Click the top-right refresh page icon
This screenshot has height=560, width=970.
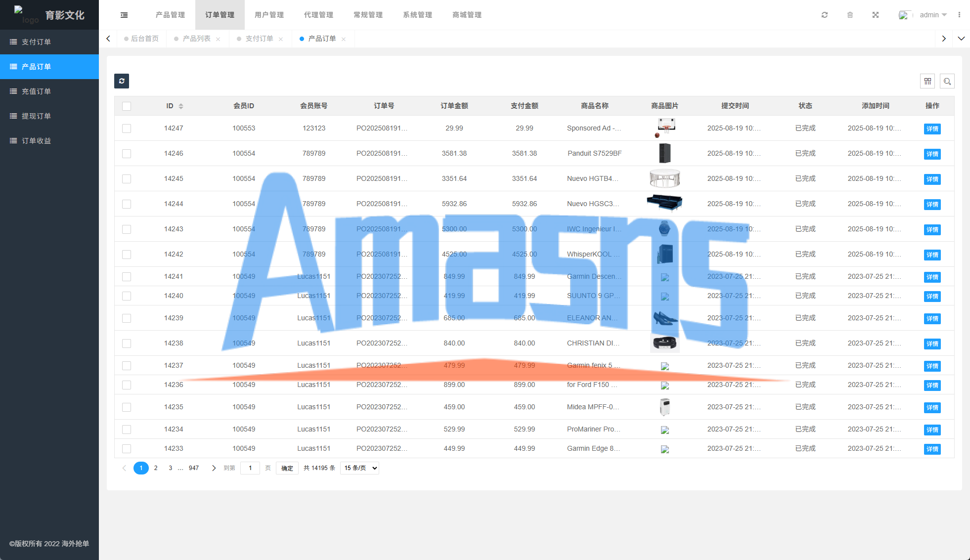tap(825, 15)
